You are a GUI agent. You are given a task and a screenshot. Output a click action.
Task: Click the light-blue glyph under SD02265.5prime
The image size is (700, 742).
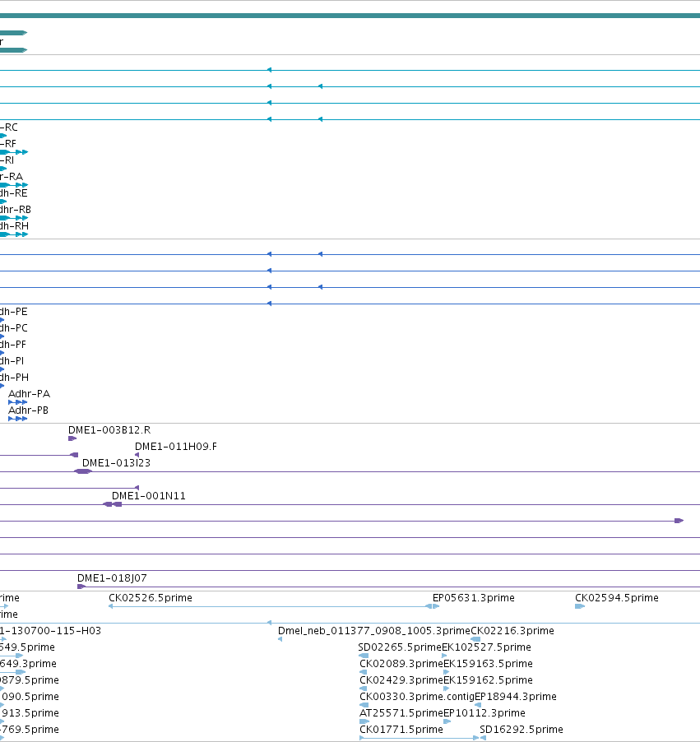pos(364,656)
